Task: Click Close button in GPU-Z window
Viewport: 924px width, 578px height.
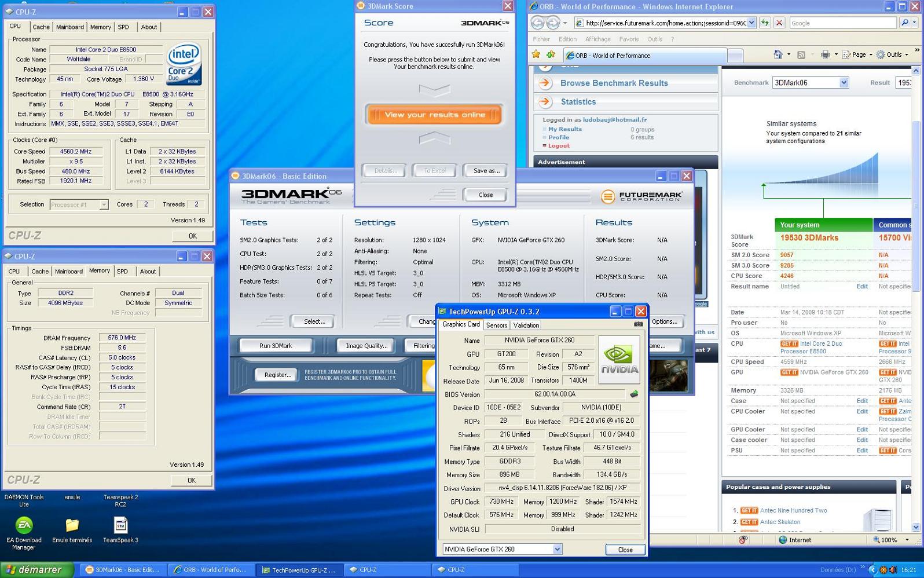Action: (x=625, y=550)
